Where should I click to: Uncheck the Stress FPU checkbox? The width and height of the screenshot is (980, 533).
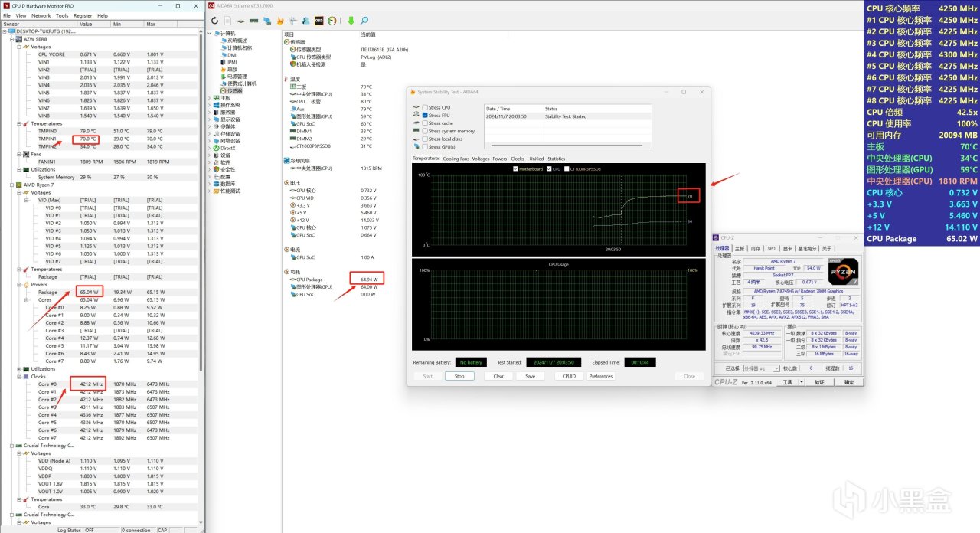point(425,115)
